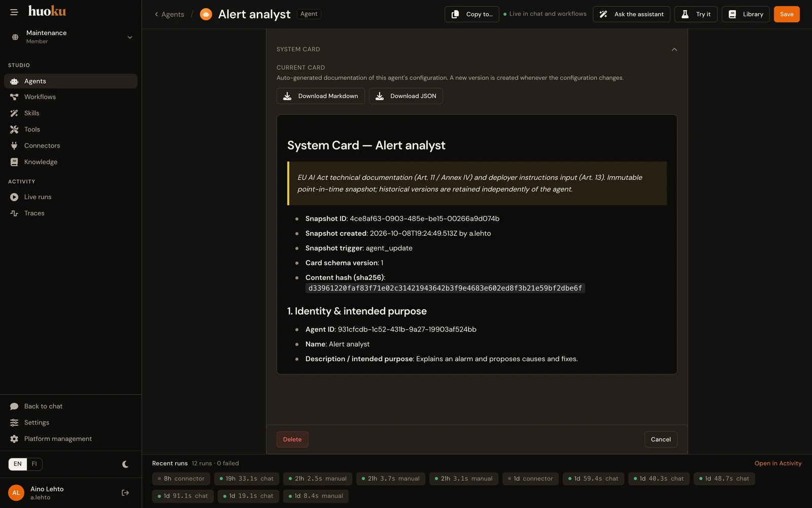Image resolution: width=812 pixels, height=508 pixels.
Task: Open Live runs activity
Action: point(71,197)
